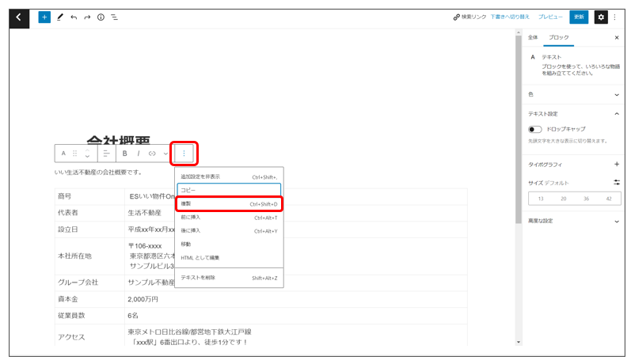This screenshot has width=631, height=364.
Task: Open the list view outline icon
Action: coord(115,17)
